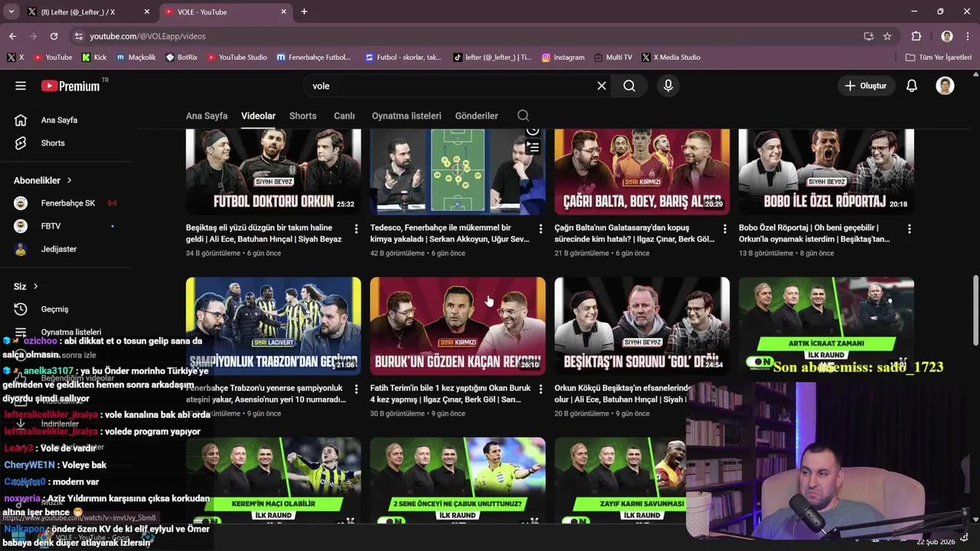Open Kerem'in Maçı Olabilir thumbnail

click(x=273, y=481)
